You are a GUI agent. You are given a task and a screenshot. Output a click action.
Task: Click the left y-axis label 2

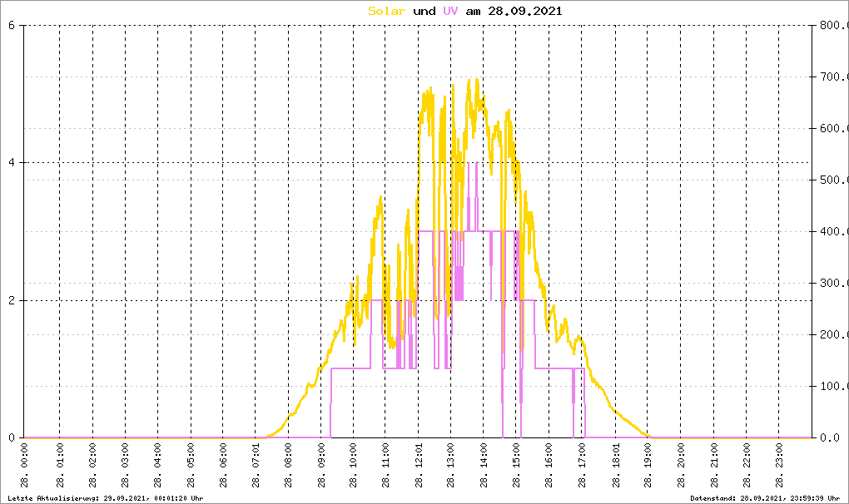pos(11,300)
